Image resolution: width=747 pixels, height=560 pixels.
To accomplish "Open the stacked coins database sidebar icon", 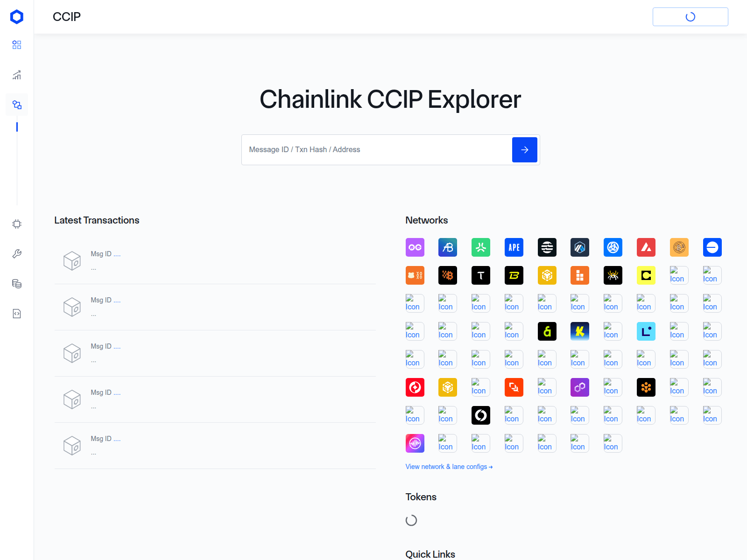I will click(17, 284).
